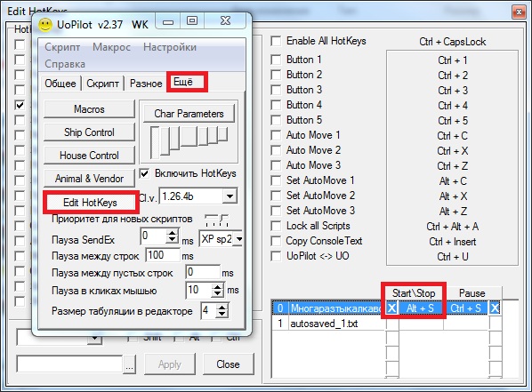This screenshot has height=392, width=532.
Task: Click the Ctrl + U hotkey text
Action: [x=452, y=257]
